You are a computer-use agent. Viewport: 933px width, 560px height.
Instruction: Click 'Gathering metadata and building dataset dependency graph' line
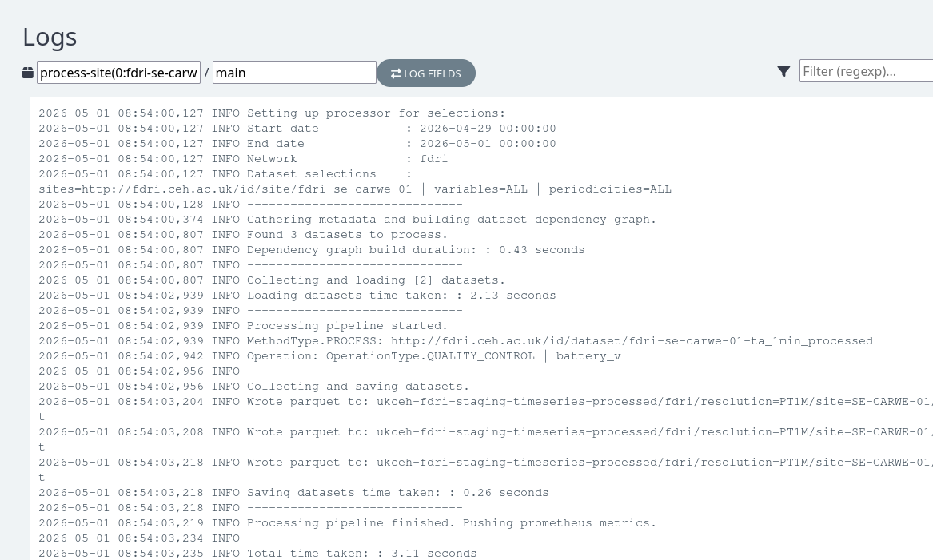(x=348, y=220)
